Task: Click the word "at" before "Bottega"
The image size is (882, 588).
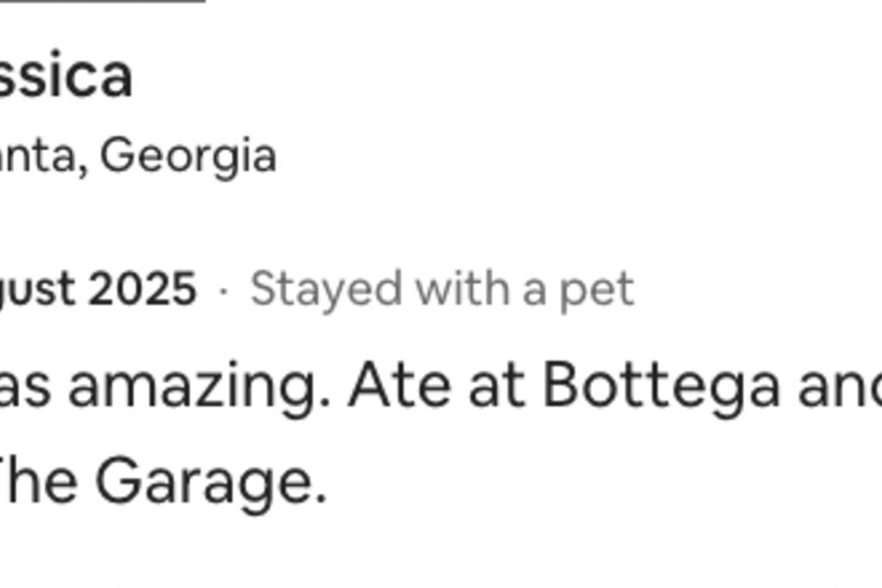Action: (x=496, y=387)
